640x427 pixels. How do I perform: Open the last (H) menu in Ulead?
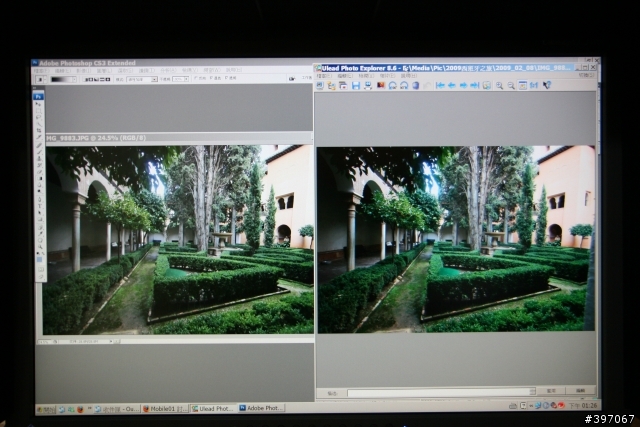tap(409, 76)
